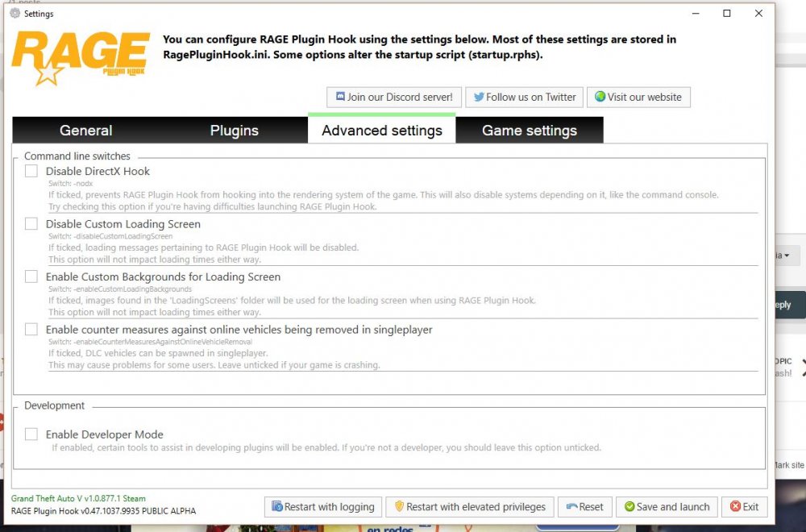806x532 pixels.
Task: Click the Discord icon on Join button
Action: [x=340, y=97]
